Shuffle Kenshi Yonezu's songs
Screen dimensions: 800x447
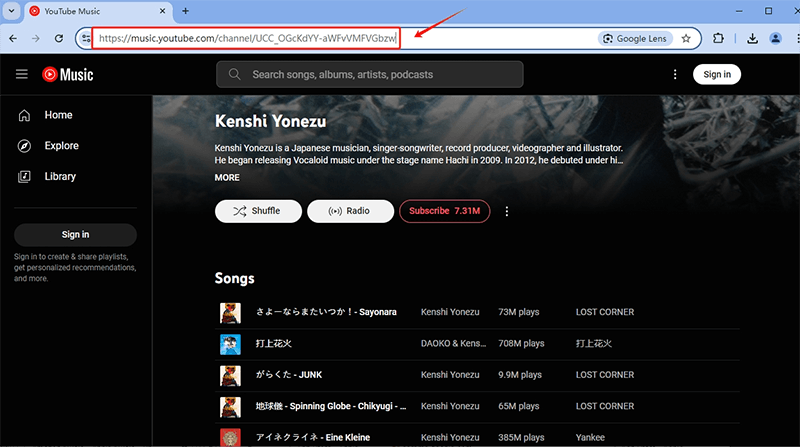258,211
